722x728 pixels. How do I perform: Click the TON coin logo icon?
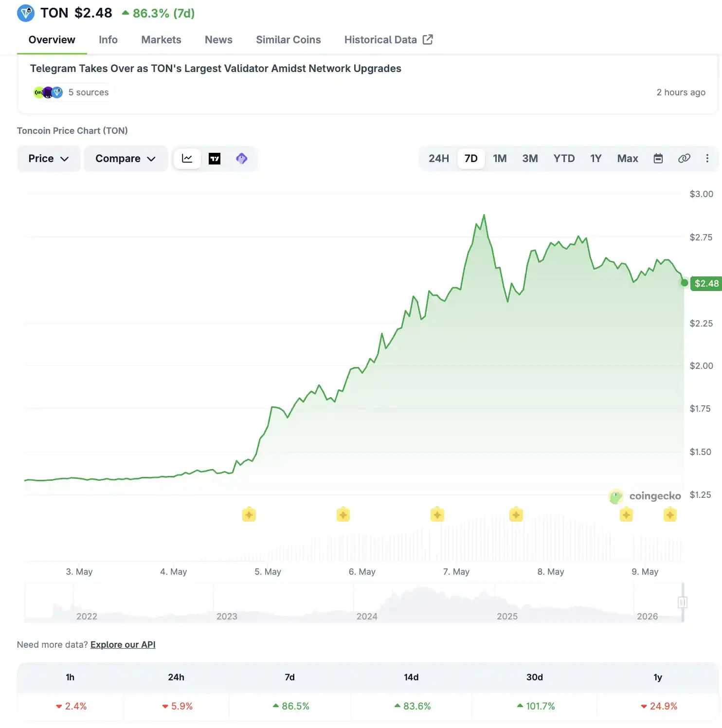tap(25, 13)
